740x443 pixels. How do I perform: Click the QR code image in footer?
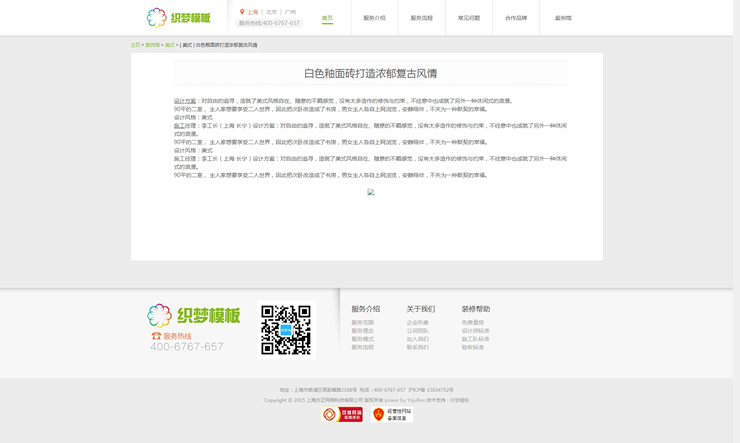click(x=286, y=330)
